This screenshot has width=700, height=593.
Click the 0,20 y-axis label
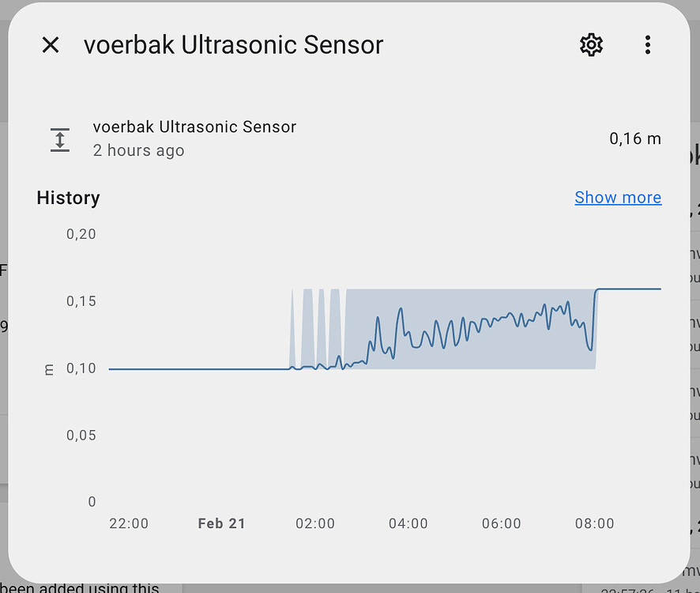81,234
